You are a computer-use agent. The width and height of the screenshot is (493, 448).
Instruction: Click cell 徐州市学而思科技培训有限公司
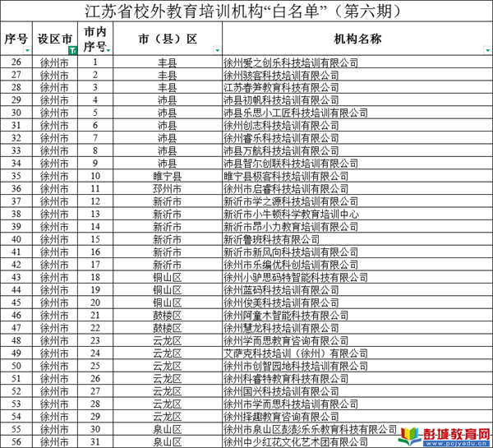pos(357,404)
